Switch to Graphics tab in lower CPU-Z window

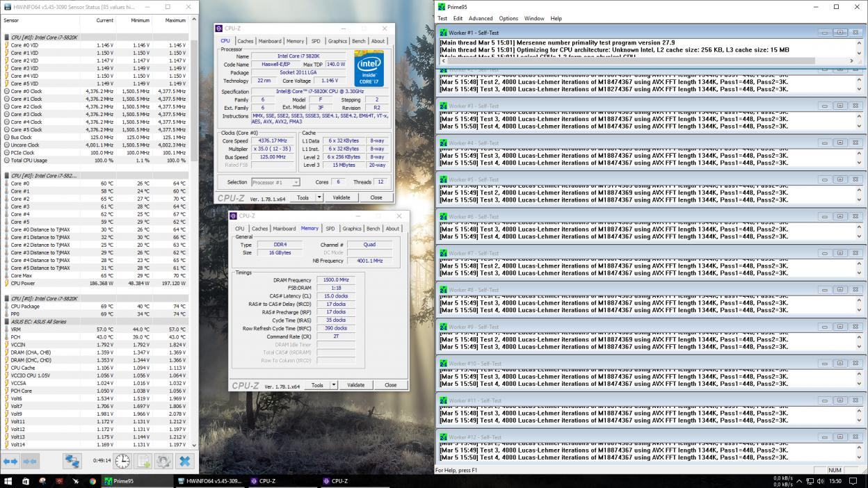pos(352,229)
